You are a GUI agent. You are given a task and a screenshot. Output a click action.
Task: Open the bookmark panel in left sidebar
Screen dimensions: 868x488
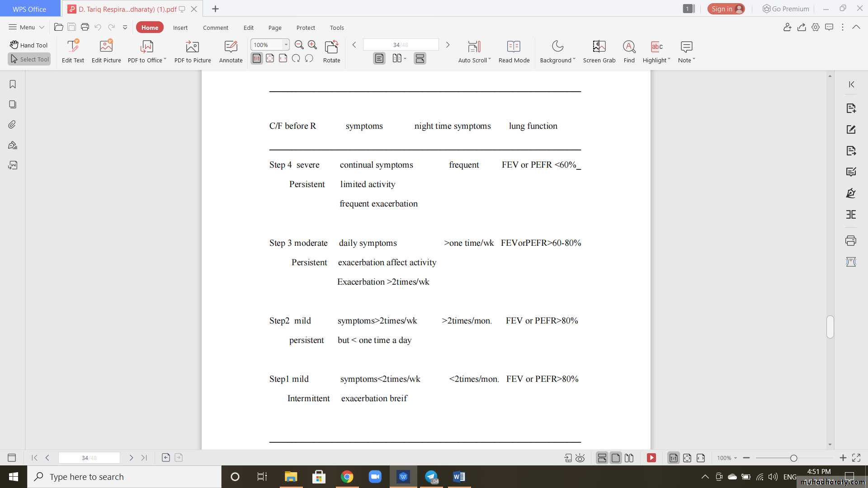[x=13, y=84]
